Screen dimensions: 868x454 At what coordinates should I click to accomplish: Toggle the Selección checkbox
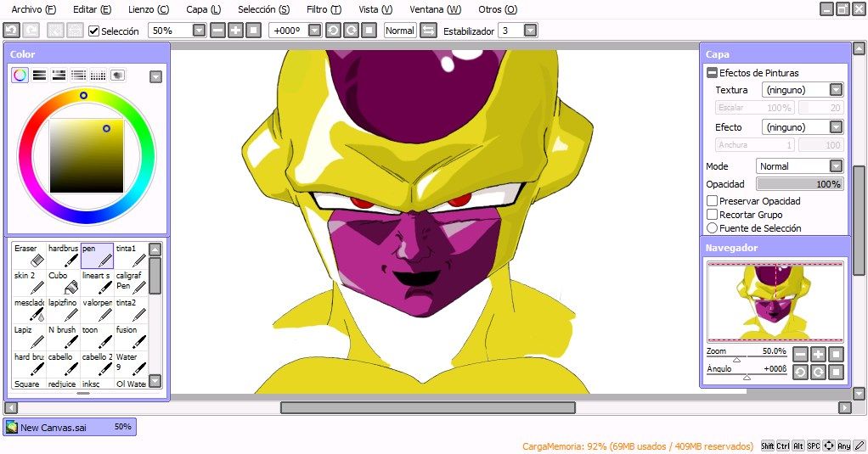[94, 31]
